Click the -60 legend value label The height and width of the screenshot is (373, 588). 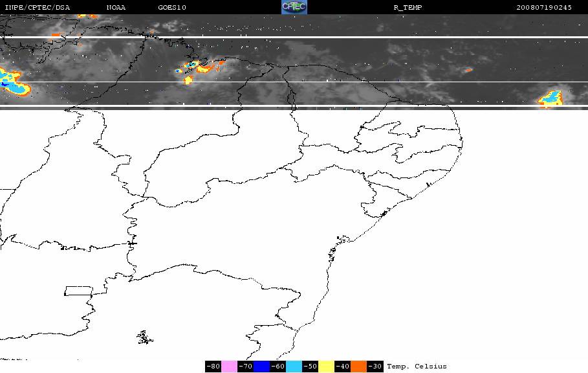point(278,367)
